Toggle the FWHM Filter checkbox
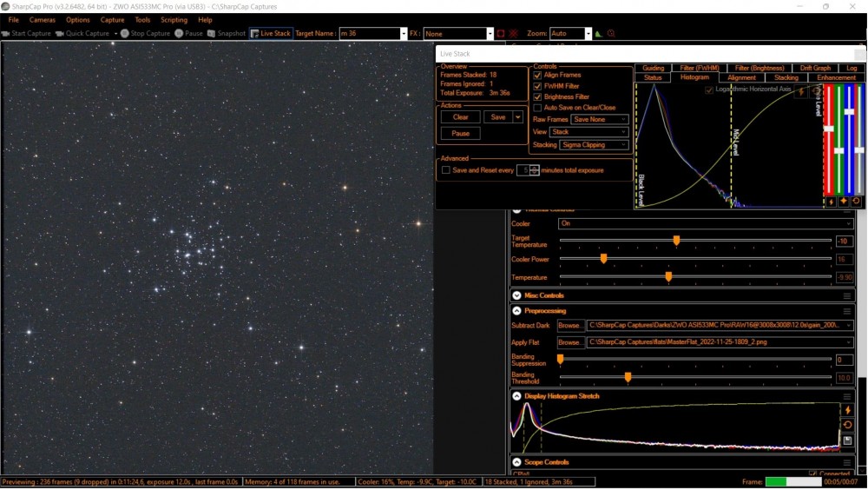 (537, 86)
